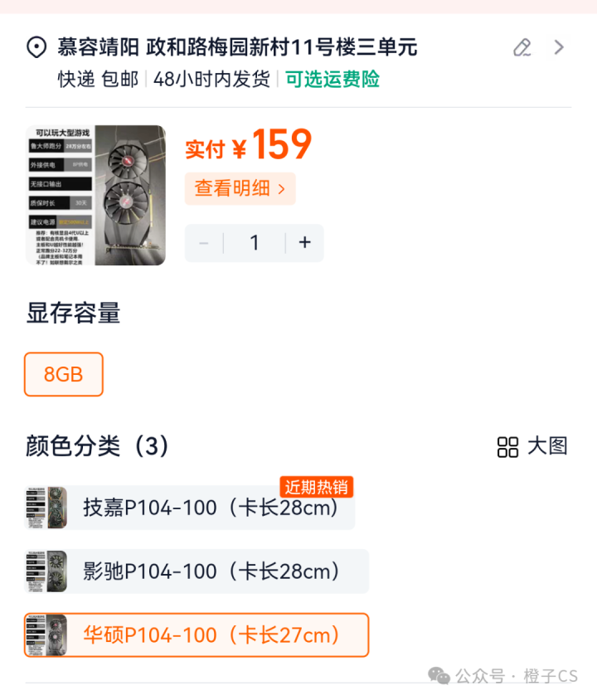Edit the delivery address with pencil icon

pos(522,47)
